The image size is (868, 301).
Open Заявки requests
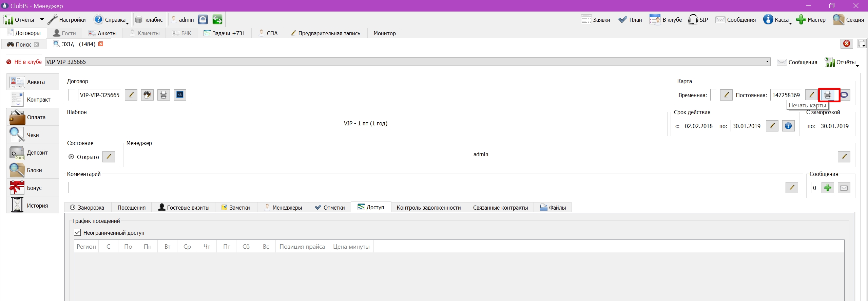click(595, 20)
